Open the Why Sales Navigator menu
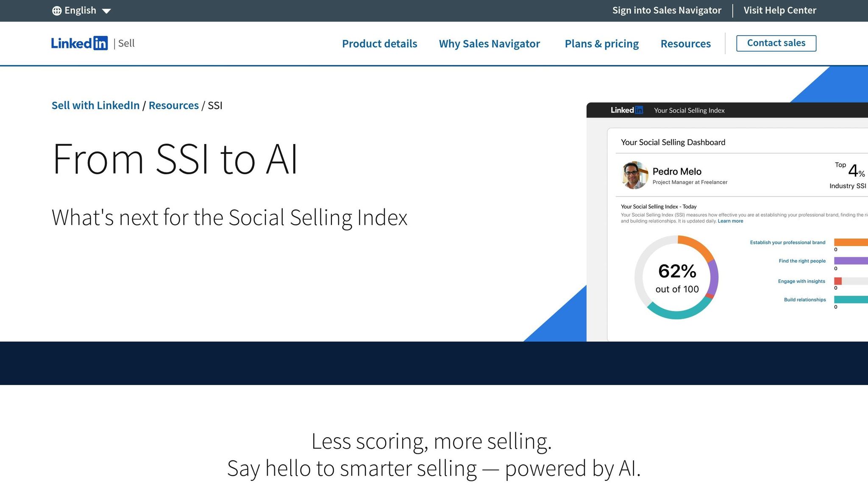Screen dimensions: 868x488 click(489, 44)
